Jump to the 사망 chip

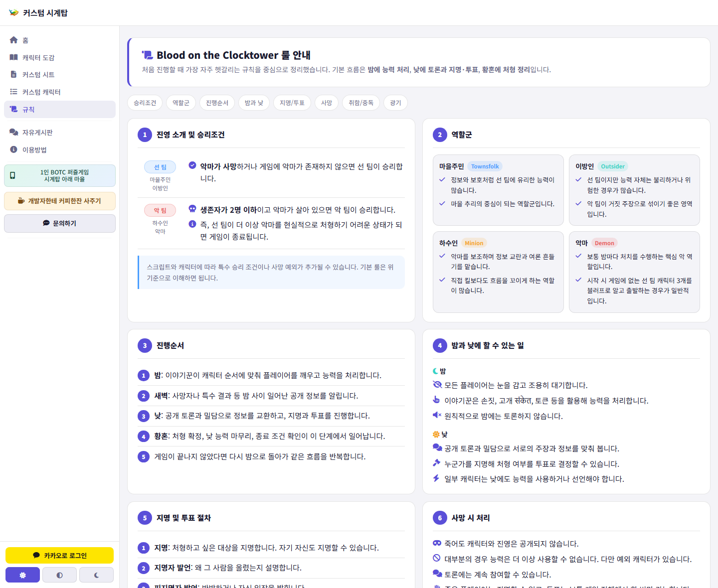coord(327,103)
